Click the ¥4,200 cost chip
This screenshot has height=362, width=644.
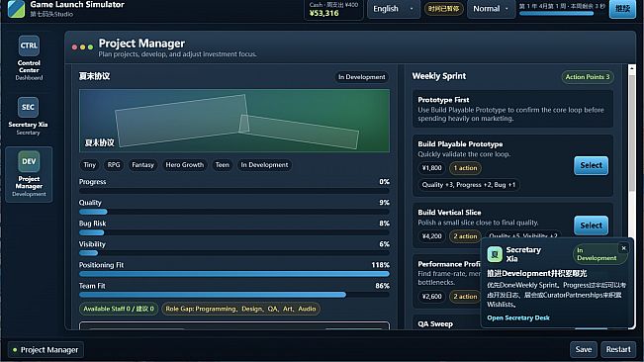[431, 236]
